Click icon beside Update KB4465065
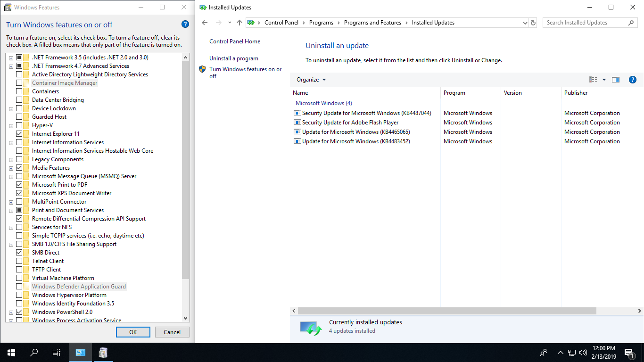 pos(297,132)
